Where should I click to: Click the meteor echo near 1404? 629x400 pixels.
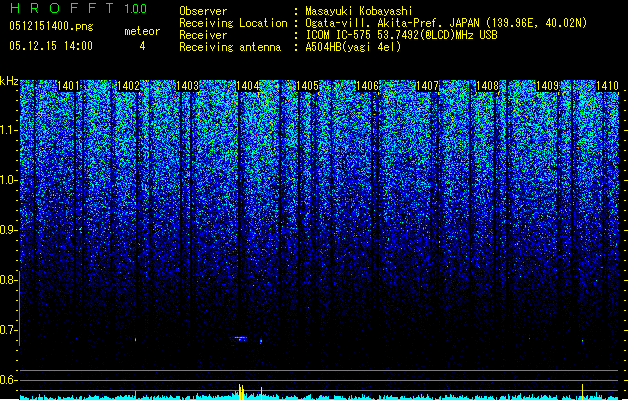240,339
